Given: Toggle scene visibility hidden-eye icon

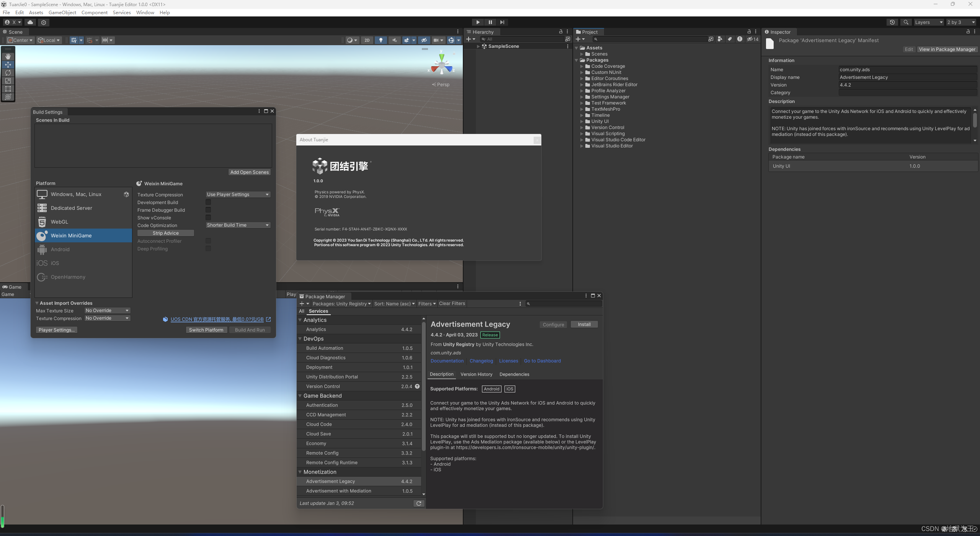Looking at the screenshot, I should click(x=424, y=40).
